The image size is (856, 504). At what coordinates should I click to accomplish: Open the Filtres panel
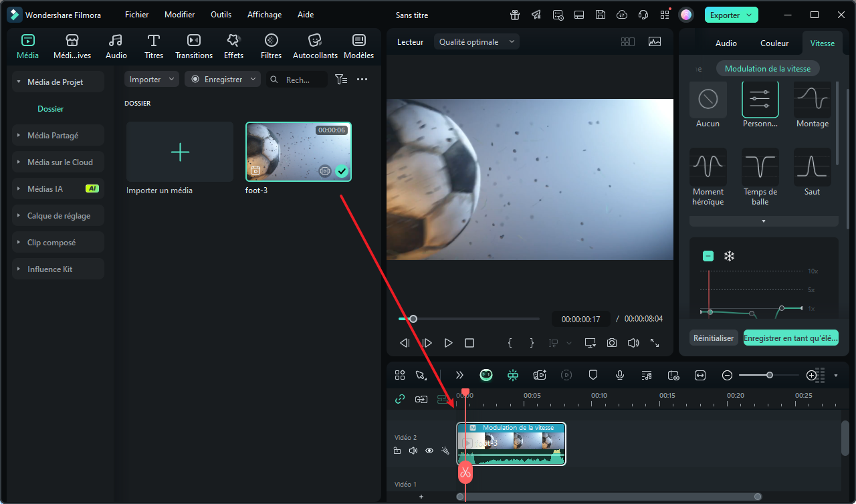pos(271,47)
